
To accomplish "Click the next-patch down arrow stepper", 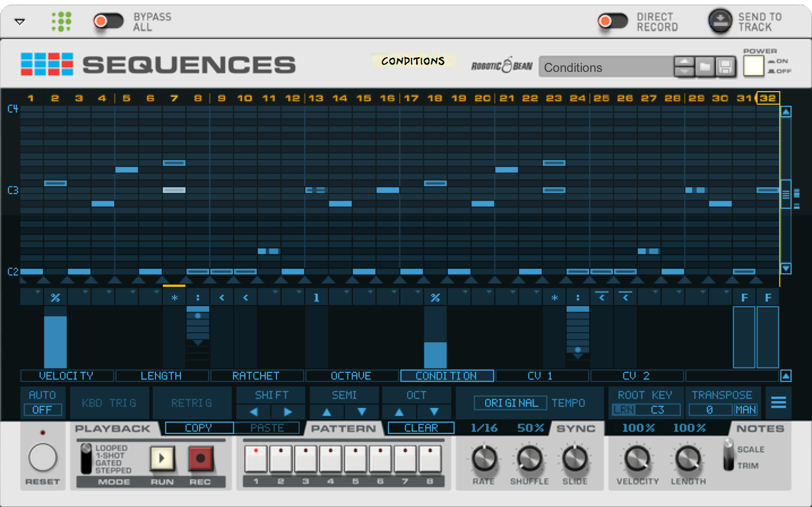I will [x=685, y=72].
